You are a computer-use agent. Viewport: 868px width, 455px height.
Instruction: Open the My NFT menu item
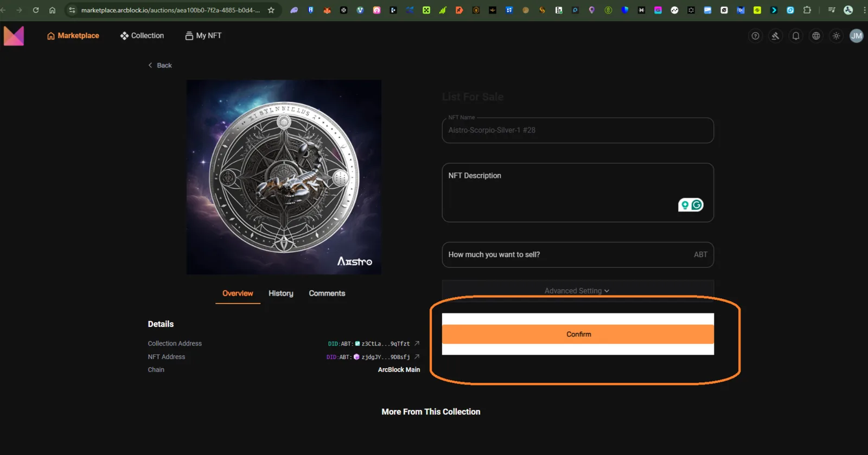pyautogui.click(x=203, y=36)
